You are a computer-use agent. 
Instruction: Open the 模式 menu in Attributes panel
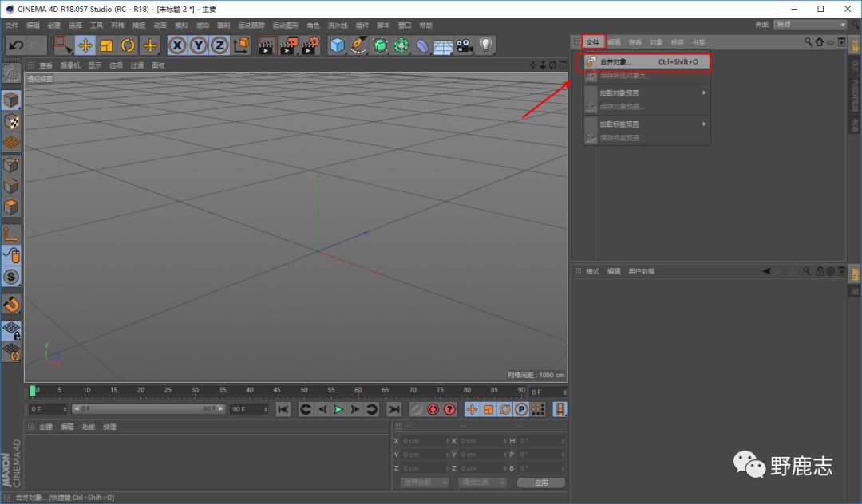click(592, 271)
